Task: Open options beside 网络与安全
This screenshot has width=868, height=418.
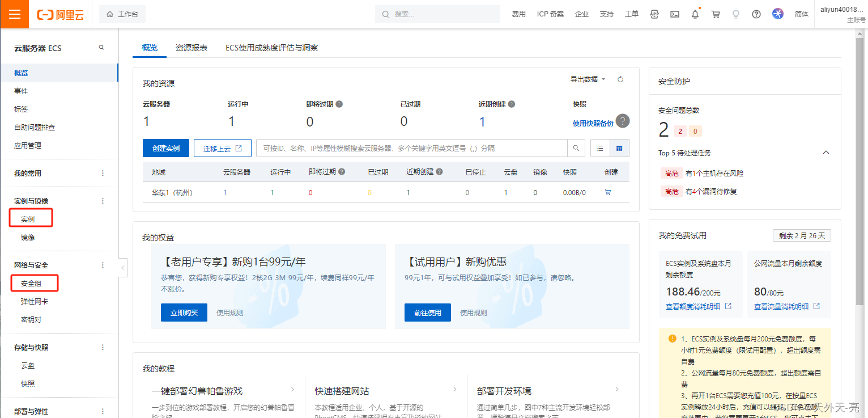Action: pos(103,265)
